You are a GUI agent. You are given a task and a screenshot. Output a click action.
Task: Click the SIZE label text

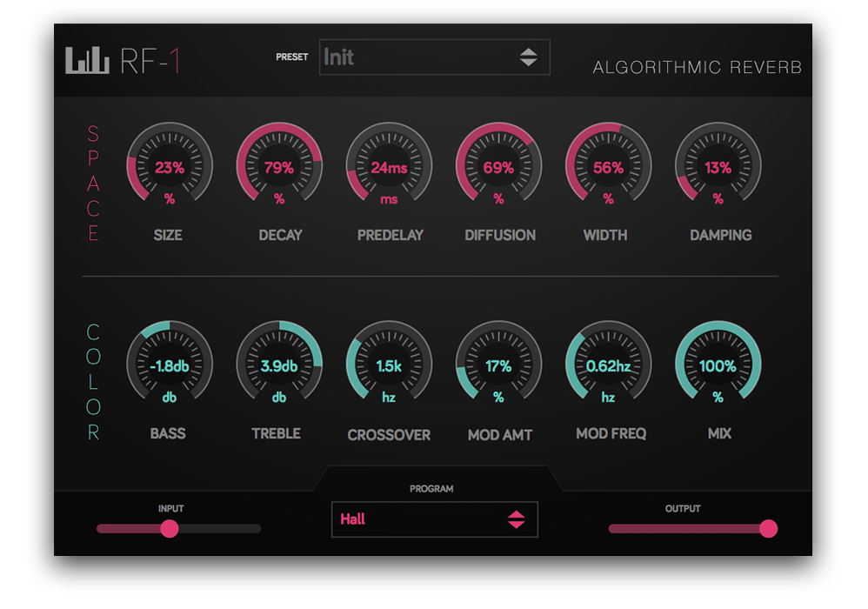pyautogui.click(x=168, y=235)
